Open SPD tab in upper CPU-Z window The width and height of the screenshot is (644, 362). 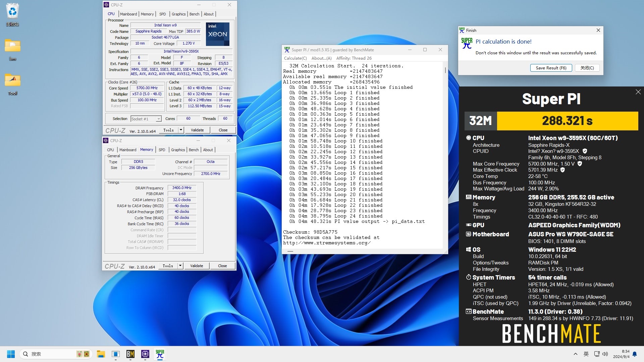[163, 14]
